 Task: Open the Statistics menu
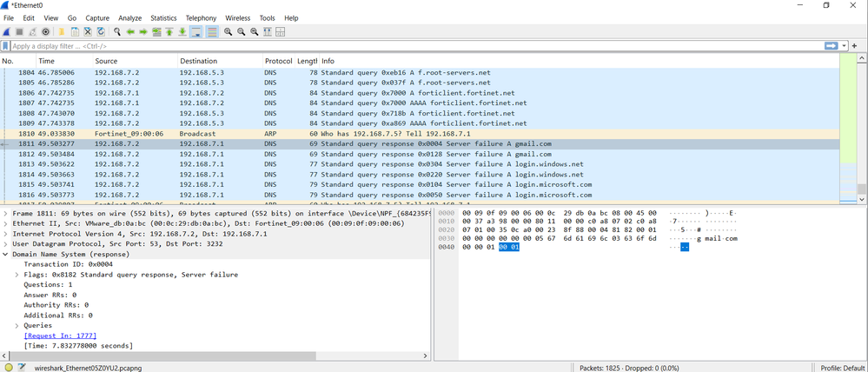tap(162, 17)
